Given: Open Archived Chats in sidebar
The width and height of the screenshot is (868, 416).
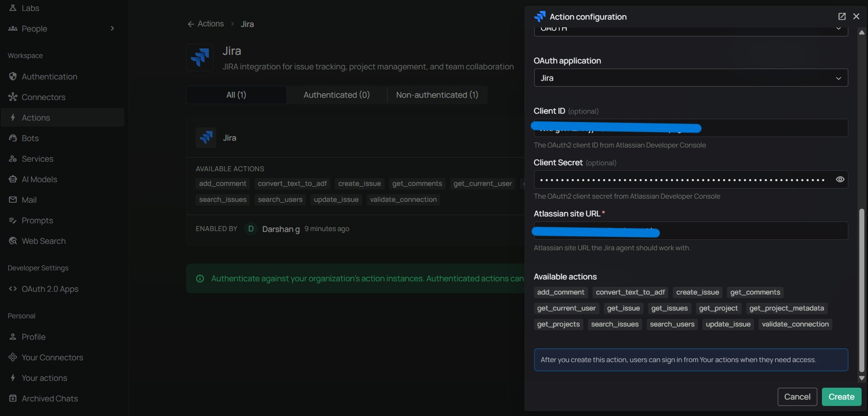Looking at the screenshot, I should point(62,398).
